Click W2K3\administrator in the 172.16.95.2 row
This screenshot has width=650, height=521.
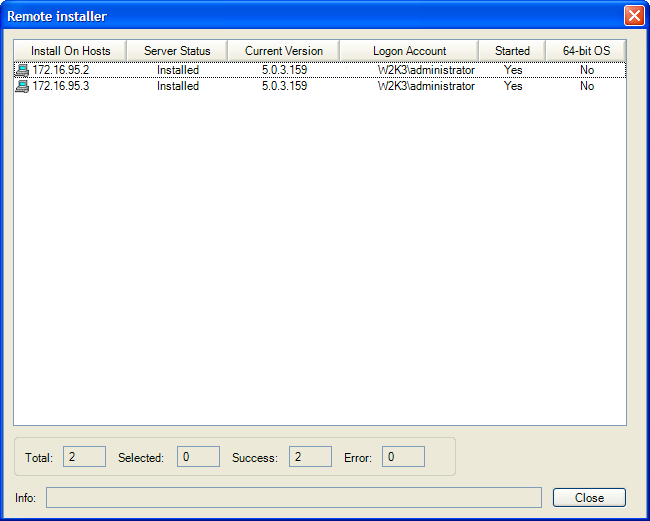pos(426,70)
